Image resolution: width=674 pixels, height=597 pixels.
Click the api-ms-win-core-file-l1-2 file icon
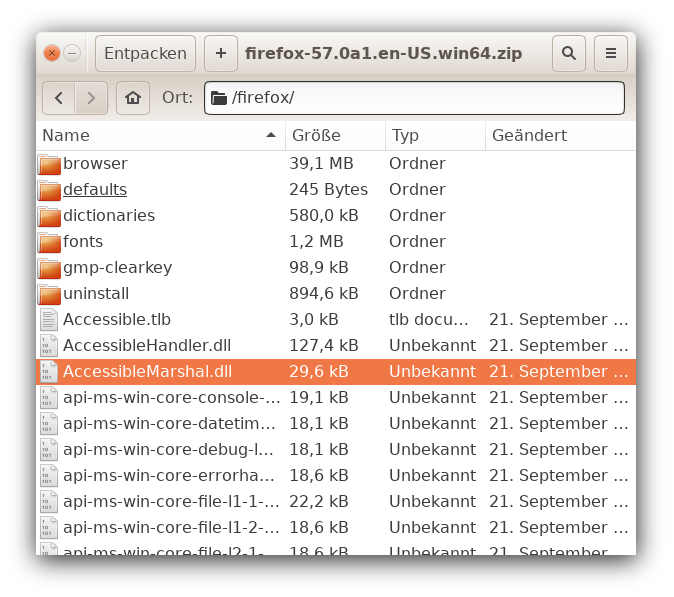[x=49, y=528]
